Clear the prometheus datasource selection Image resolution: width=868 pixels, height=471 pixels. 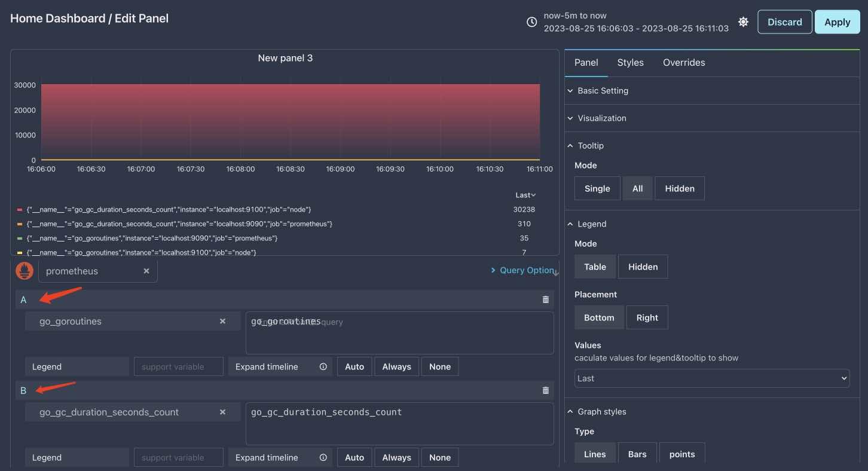point(146,271)
